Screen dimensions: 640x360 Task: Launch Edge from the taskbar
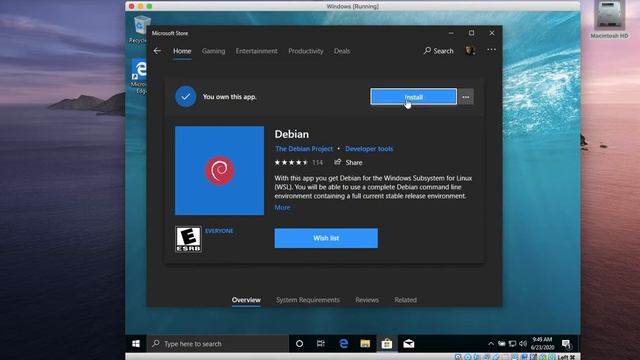click(x=344, y=344)
